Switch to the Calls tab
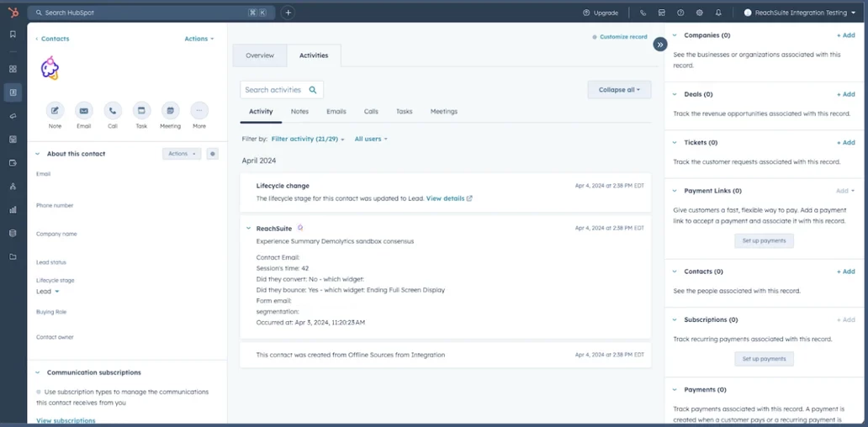Screen dimensions: 868x427 [371, 111]
